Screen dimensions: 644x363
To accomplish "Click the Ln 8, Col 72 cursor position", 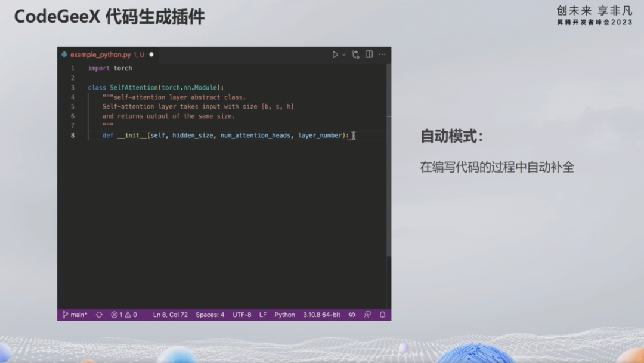I will coord(171,315).
